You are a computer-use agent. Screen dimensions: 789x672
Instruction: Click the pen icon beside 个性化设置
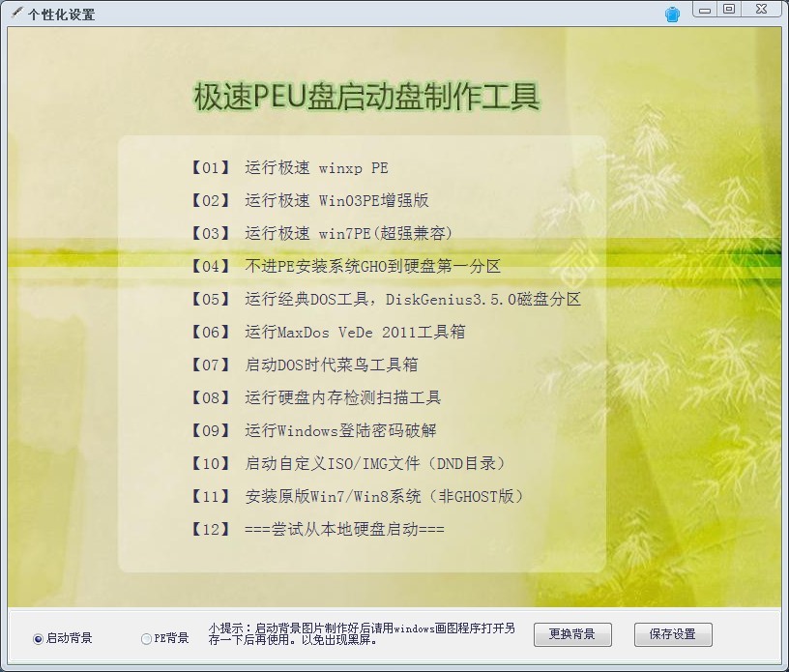click(x=16, y=13)
